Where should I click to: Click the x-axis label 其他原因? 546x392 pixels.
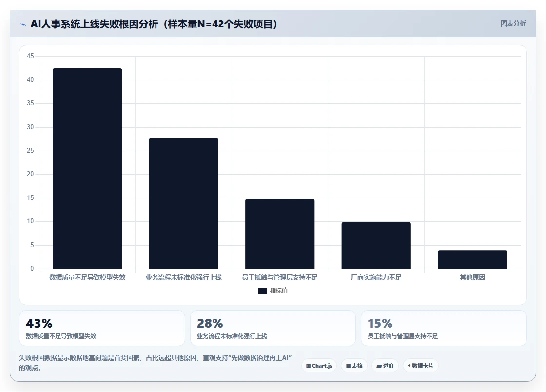(x=472, y=277)
